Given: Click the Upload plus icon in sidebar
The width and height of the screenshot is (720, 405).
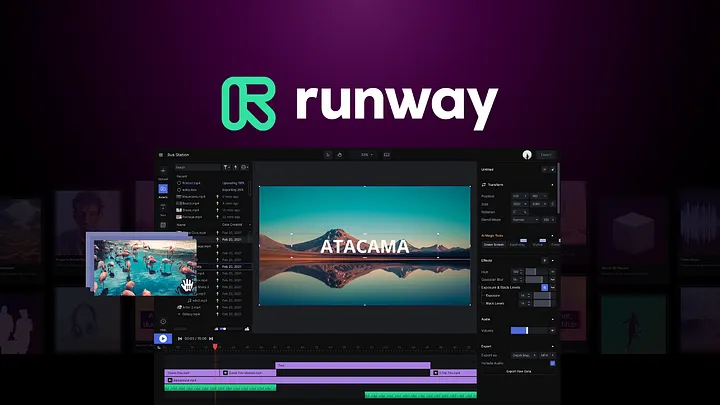Looking at the screenshot, I should pyautogui.click(x=163, y=171).
